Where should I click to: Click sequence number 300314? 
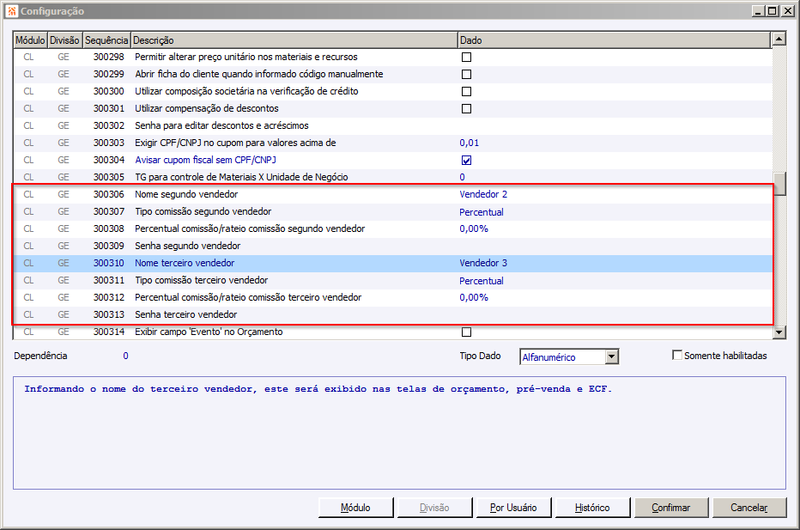(x=109, y=332)
